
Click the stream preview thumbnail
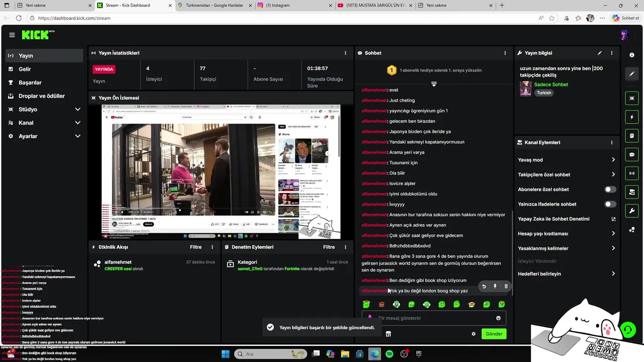coord(221,171)
